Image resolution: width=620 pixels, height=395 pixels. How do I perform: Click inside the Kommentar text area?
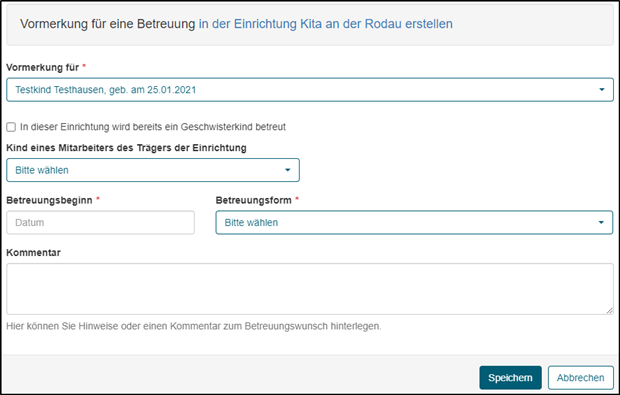(310, 289)
